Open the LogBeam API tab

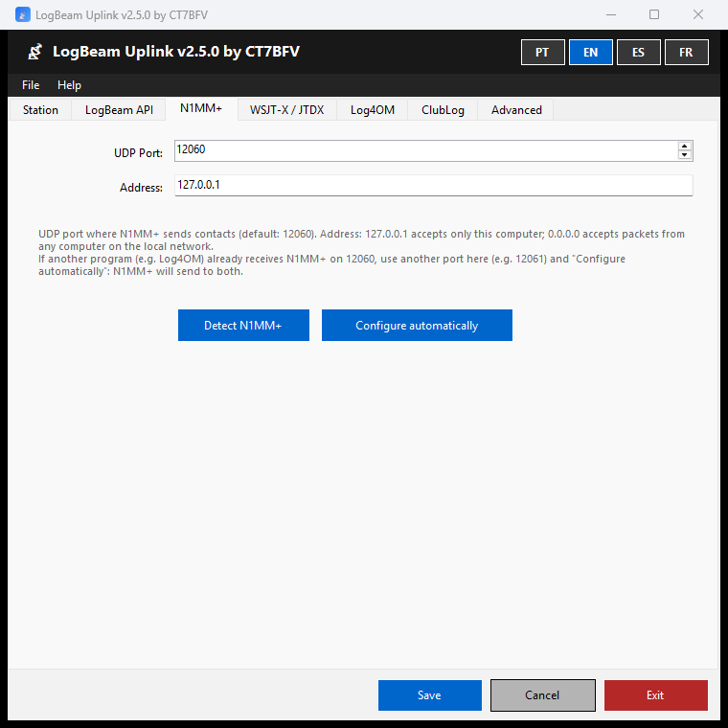[119, 110]
